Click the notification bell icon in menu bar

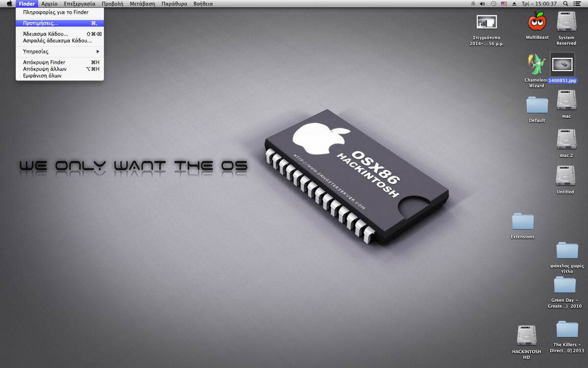(x=473, y=3)
